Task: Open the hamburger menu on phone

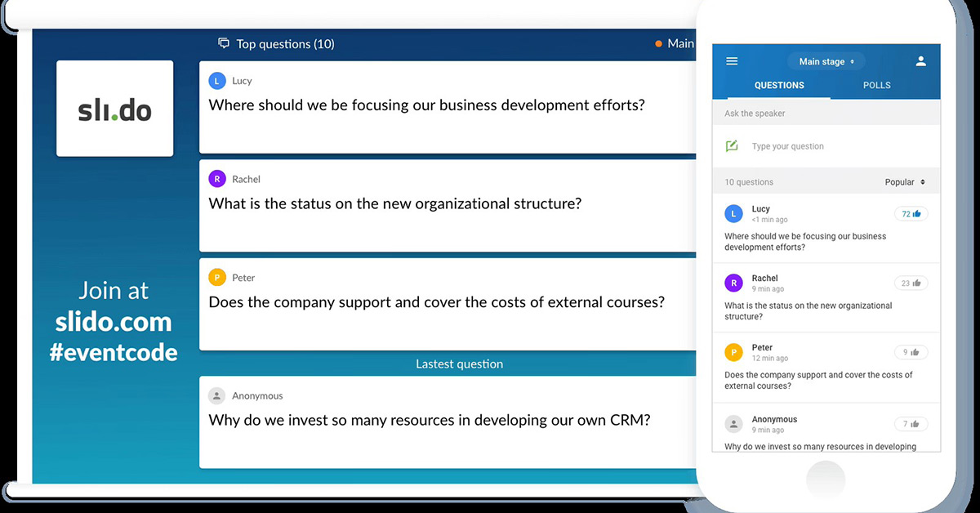Action: 732,61
